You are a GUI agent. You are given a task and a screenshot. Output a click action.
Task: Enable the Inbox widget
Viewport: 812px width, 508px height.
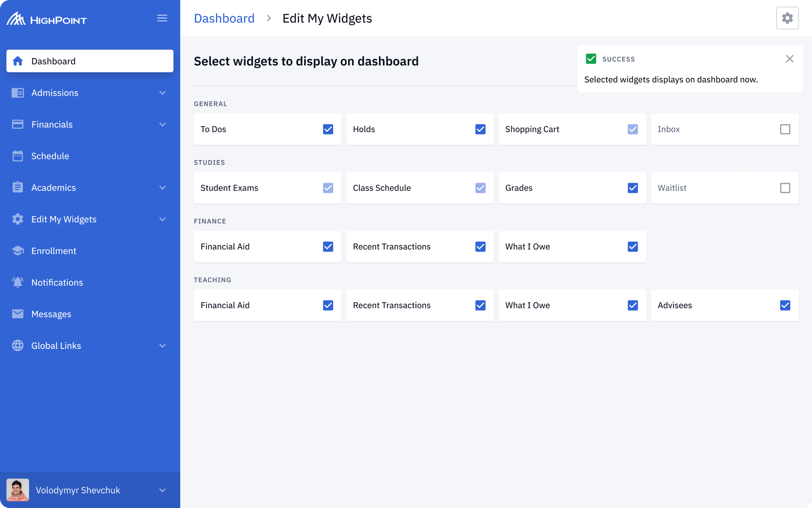pyautogui.click(x=785, y=129)
